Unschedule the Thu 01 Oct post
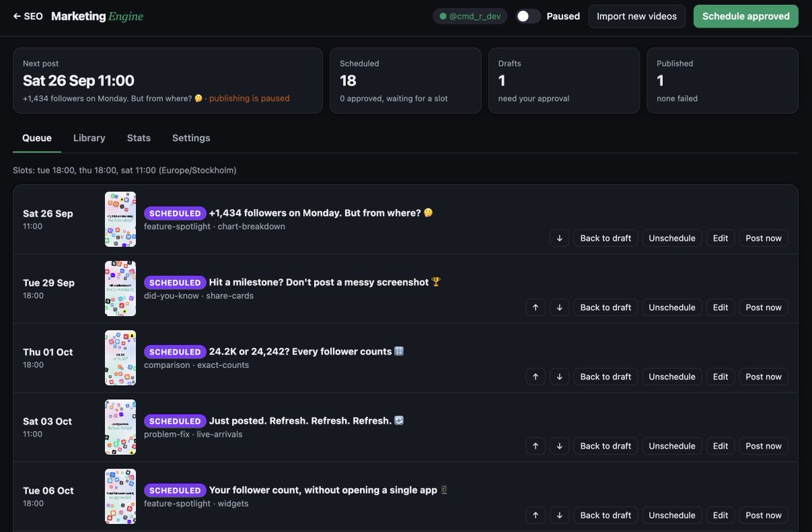This screenshot has width=812, height=532. pyautogui.click(x=672, y=376)
